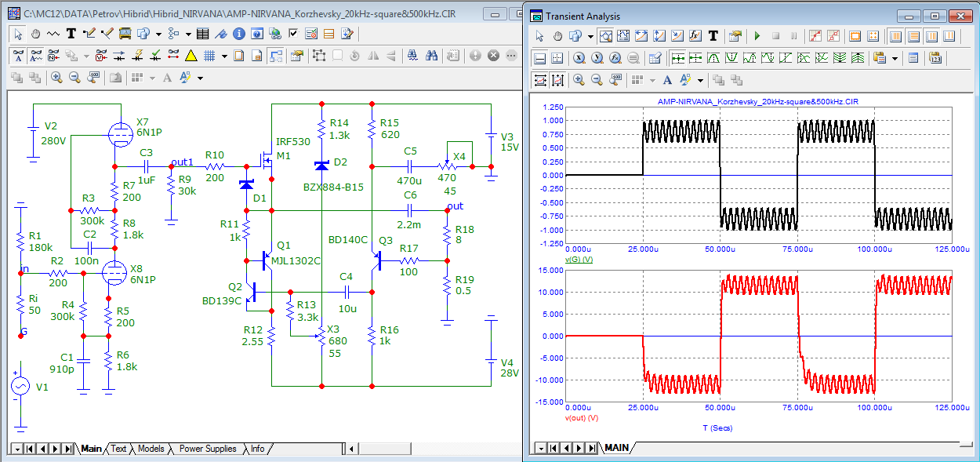This screenshot has width=980, height=462.
Task: Toggle the checkbox icon in schematic toolbar
Action: [x=293, y=34]
